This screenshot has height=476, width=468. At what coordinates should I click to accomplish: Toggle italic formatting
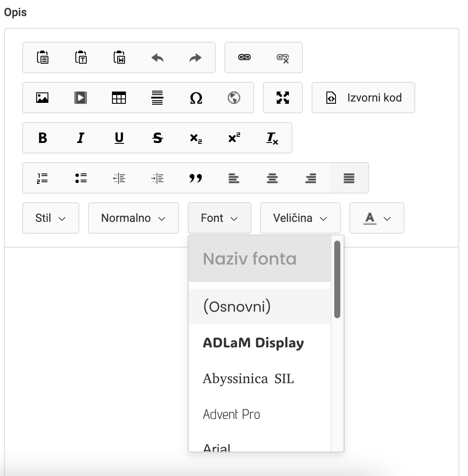pos(81,138)
